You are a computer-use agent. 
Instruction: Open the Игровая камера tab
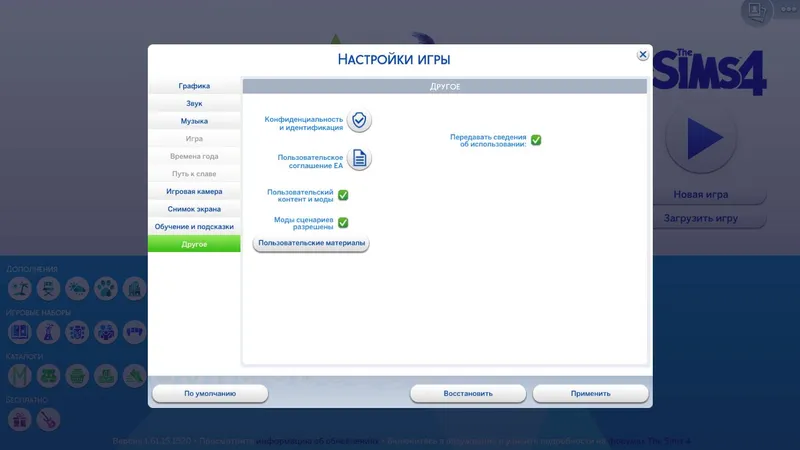point(194,191)
